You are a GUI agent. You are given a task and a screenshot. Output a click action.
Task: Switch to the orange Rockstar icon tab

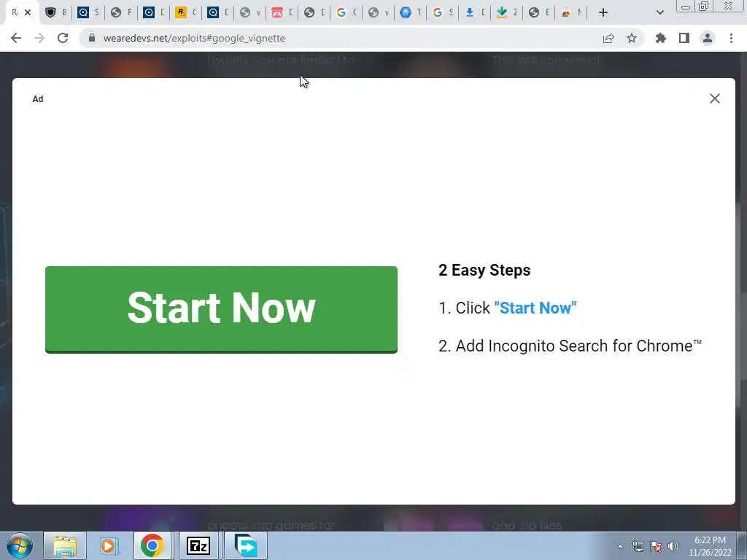(x=185, y=13)
